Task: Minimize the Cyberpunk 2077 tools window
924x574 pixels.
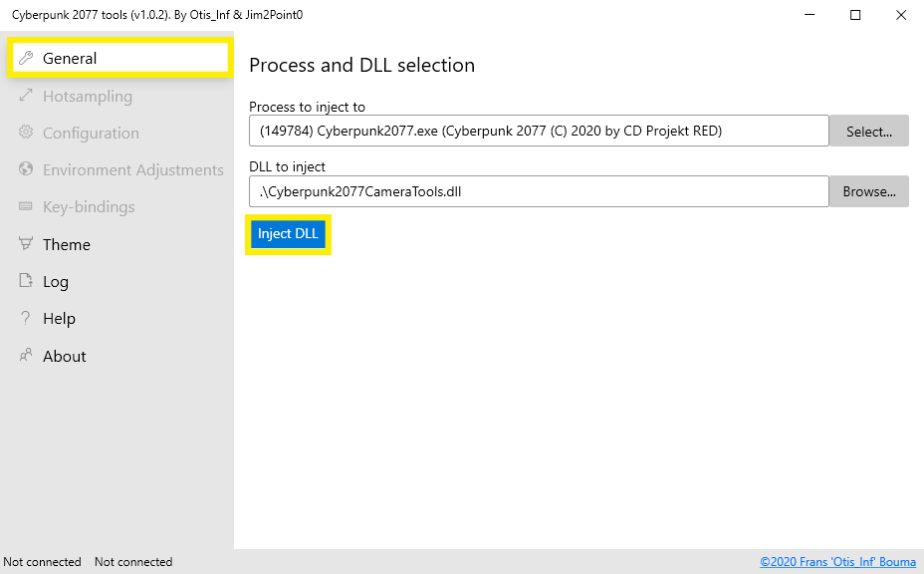Action: (x=809, y=15)
